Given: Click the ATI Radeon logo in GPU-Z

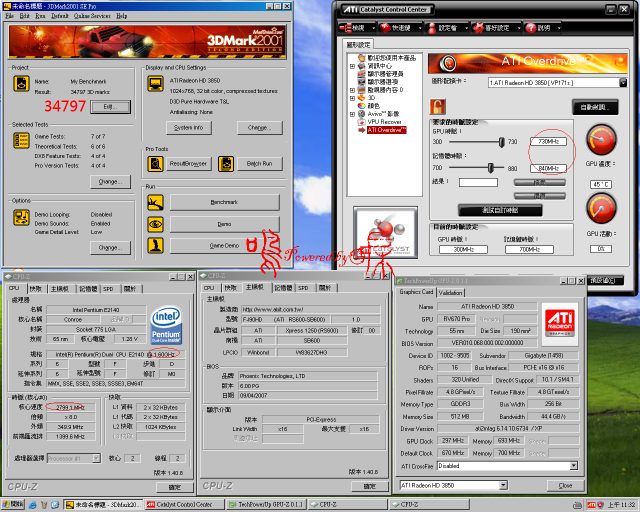Looking at the screenshot, I should click(x=560, y=323).
